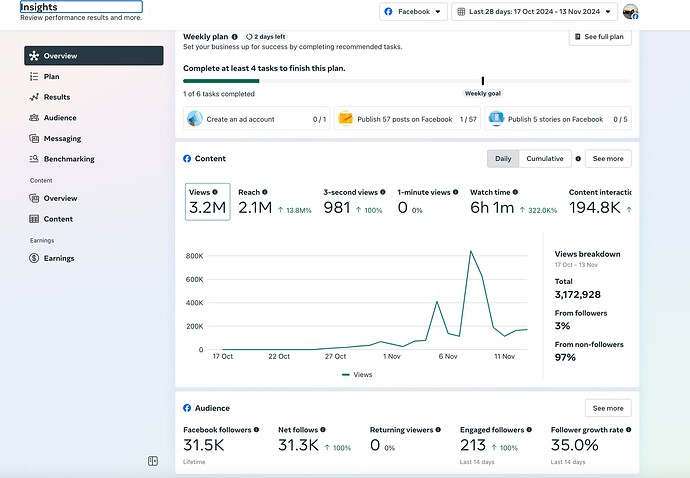Click the Plan checklist icon in sidebar
The height and width of the screenshot is (478, 690).
(34, 76)
